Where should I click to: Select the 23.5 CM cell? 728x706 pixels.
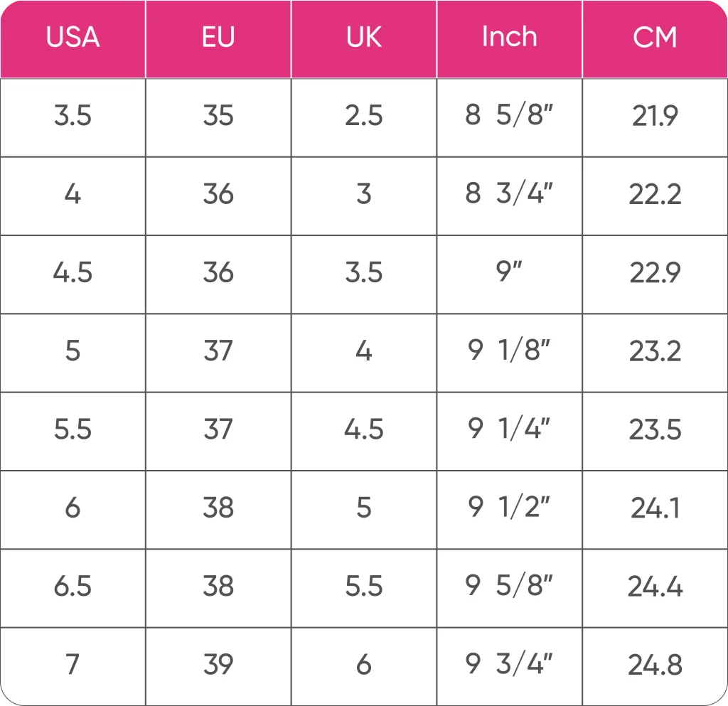coord(655,429)
